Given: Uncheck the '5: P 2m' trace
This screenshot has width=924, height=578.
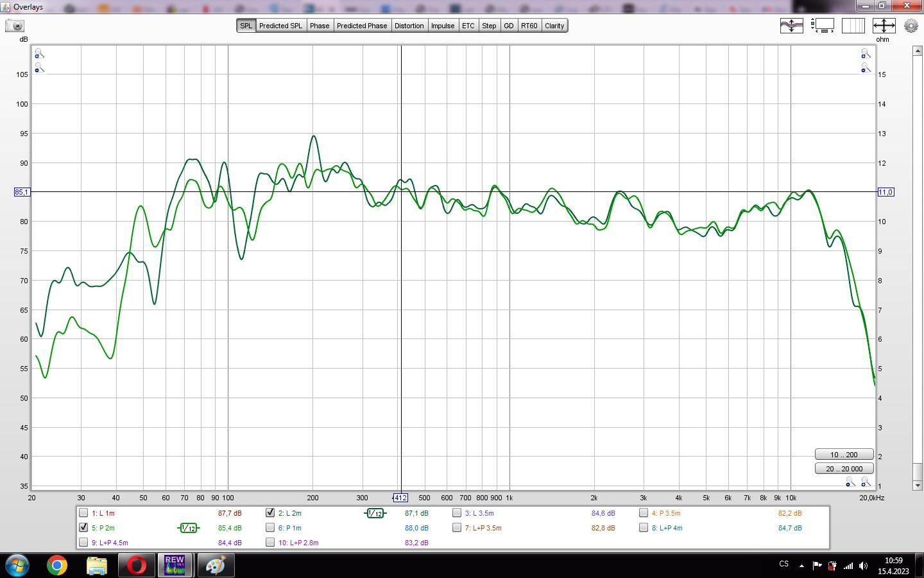Looking at the screenshot, I should click(x=83, y=527).
